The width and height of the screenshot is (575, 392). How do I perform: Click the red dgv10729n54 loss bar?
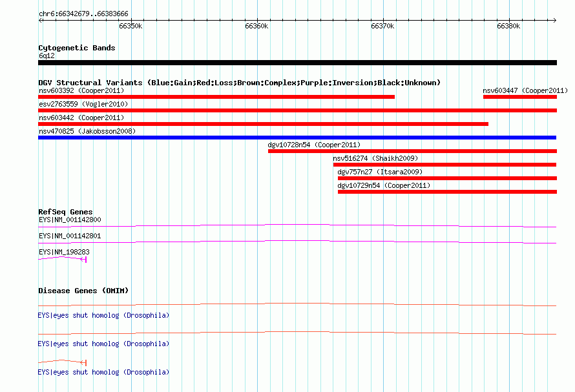pos(447,192)
